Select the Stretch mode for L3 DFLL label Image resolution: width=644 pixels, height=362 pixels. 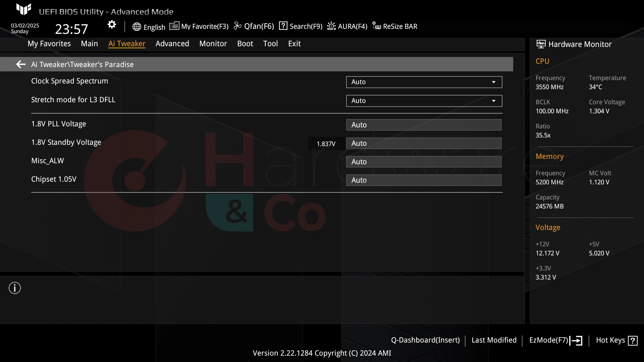tap(73, 100)
